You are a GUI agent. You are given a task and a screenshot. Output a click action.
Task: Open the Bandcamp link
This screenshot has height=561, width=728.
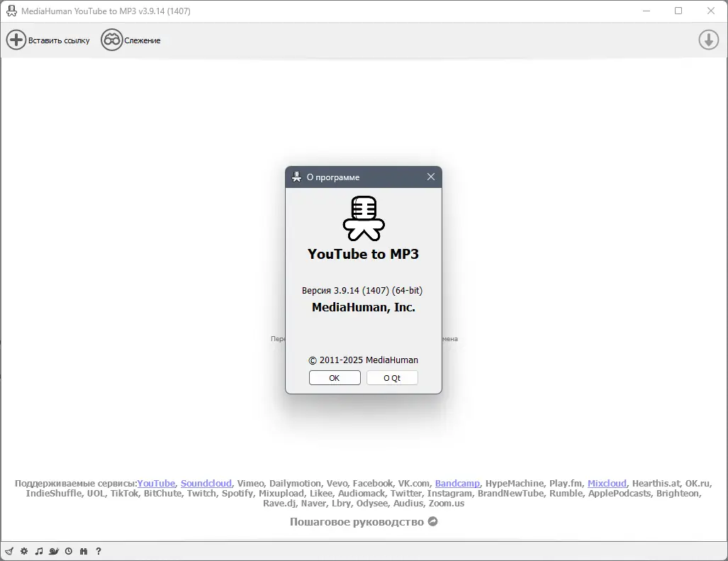pos(457,484)
